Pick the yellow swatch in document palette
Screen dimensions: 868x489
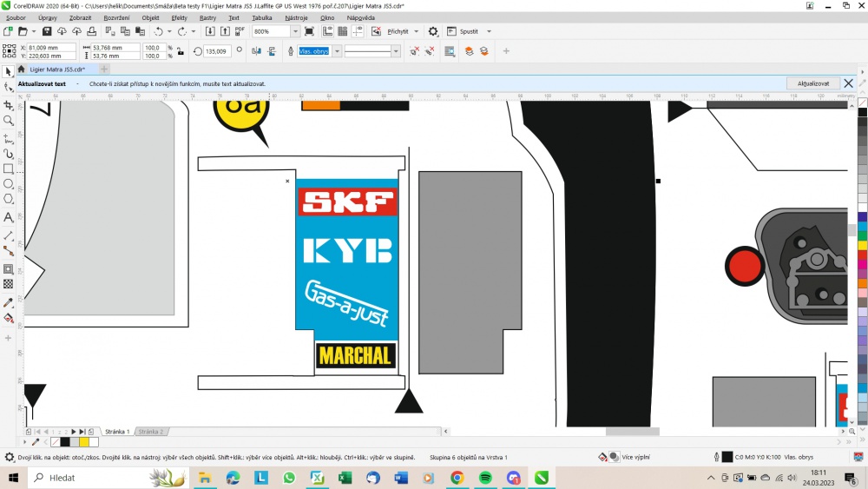(x=83, y=442)
